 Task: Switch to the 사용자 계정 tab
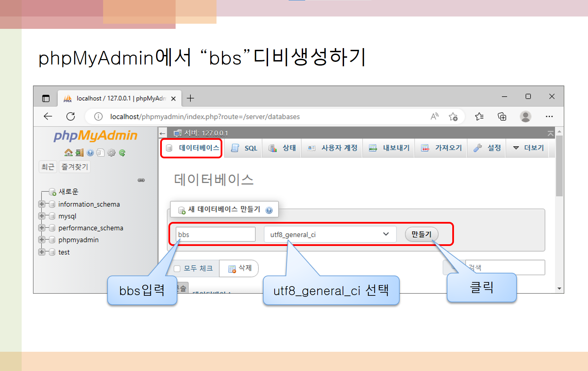click(x=332, y=148)
